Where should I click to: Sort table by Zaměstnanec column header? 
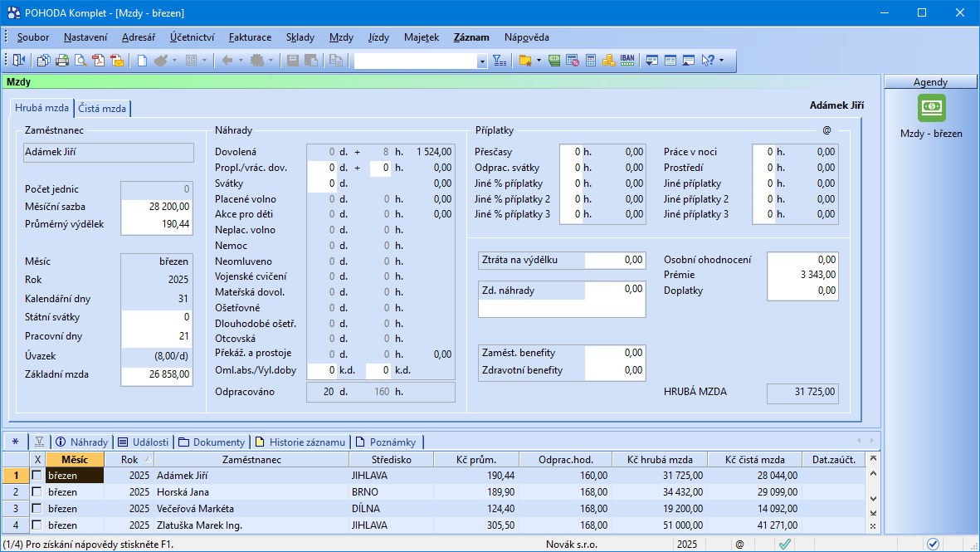pyautogui.click(x=251, y=460)
